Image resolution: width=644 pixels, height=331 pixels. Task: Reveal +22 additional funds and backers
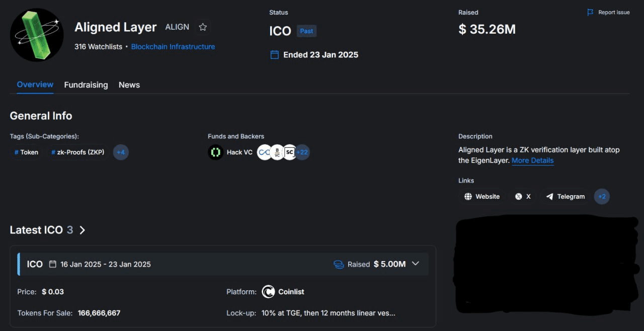coord(302,152)
